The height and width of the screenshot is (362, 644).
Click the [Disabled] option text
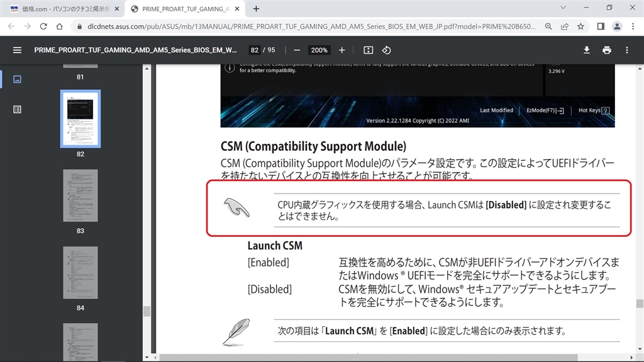[269, 289]
